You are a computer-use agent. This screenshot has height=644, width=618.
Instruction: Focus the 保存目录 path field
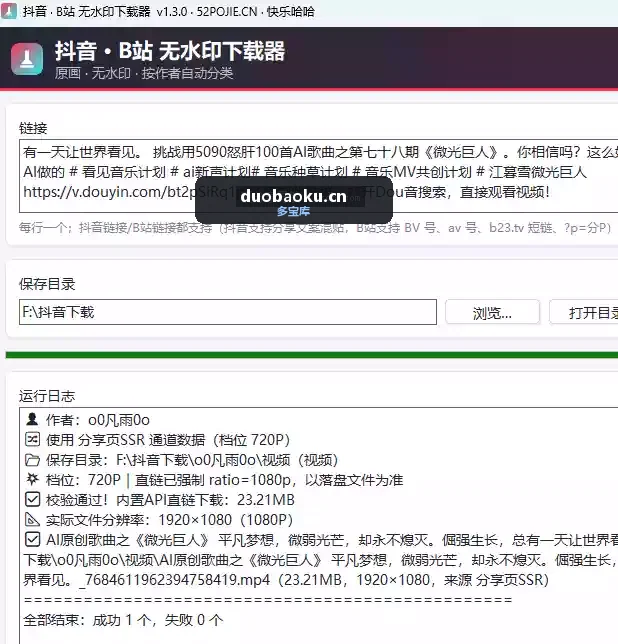click(x=227, y=312)
